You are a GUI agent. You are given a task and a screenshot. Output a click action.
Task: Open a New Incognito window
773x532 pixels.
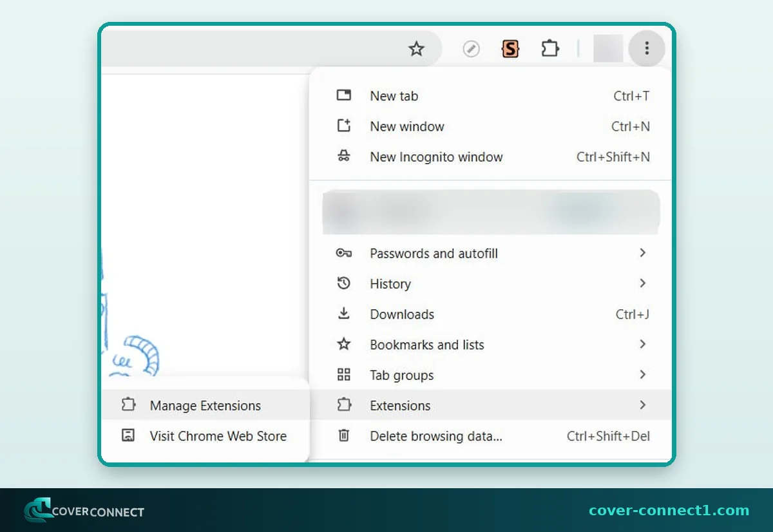[490, 157]
